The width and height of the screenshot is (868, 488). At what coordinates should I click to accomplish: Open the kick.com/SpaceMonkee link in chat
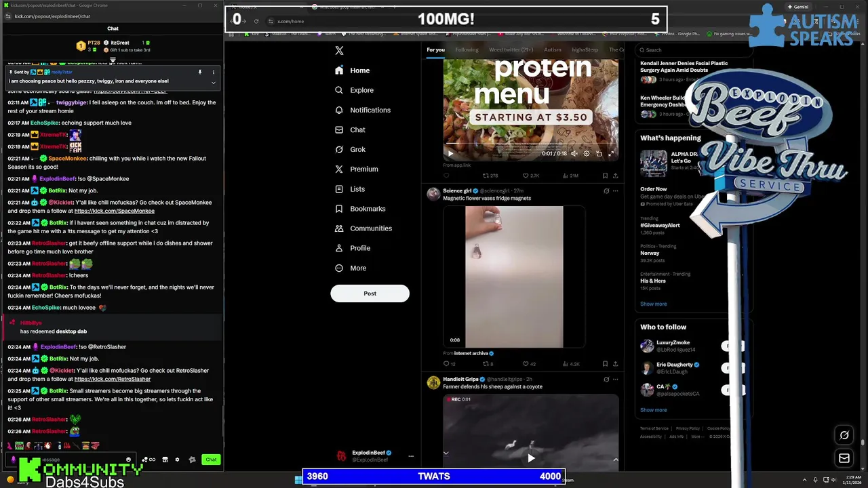(114, 211)
